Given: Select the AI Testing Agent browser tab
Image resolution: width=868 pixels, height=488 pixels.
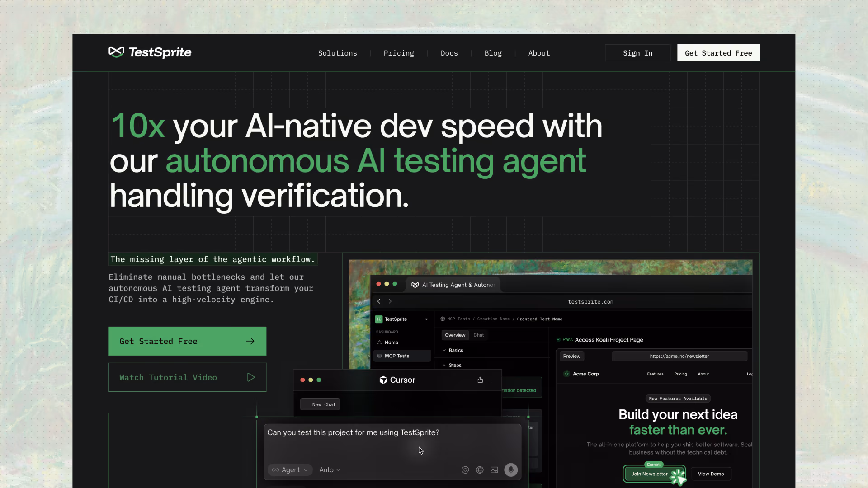Looking at the screenshot, I should [453, 285].
